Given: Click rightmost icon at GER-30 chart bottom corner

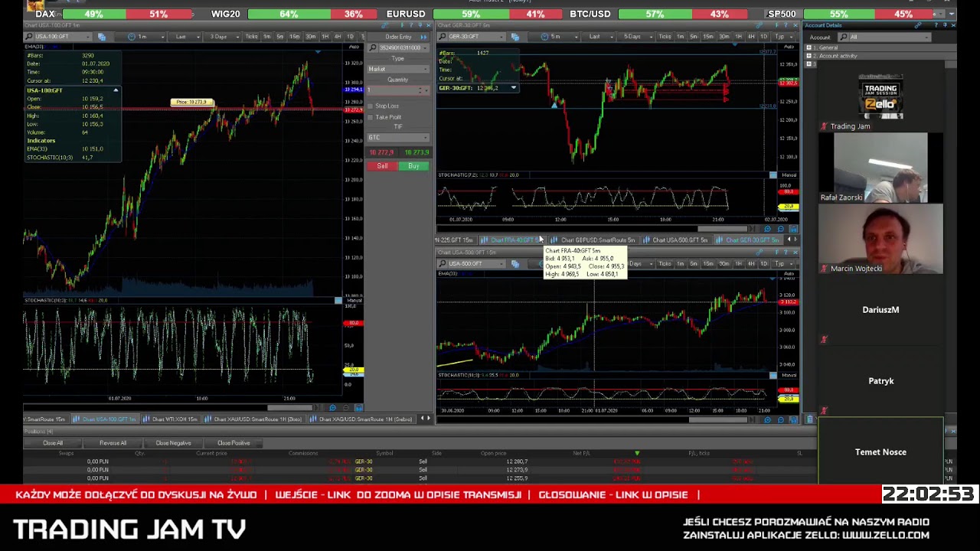Looking at the screenshot, I should pyautogui.click(x=793, y=228).
